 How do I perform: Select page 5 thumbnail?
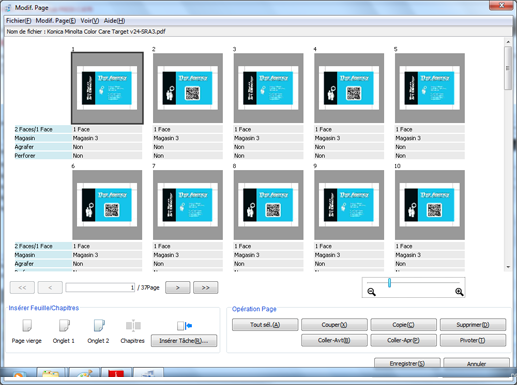click(x=430, y=88)
